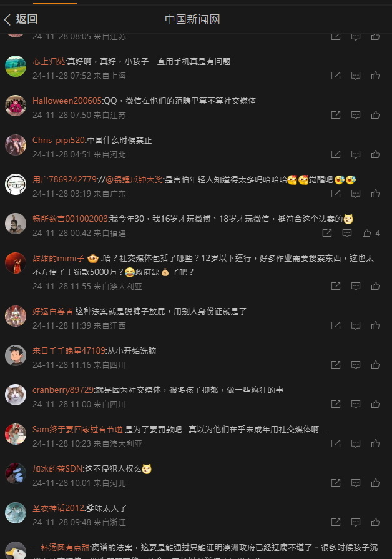Repost Sam终于要回家过春节啦's comment
This screenshot has width=392, height=559.
[336, 443]
